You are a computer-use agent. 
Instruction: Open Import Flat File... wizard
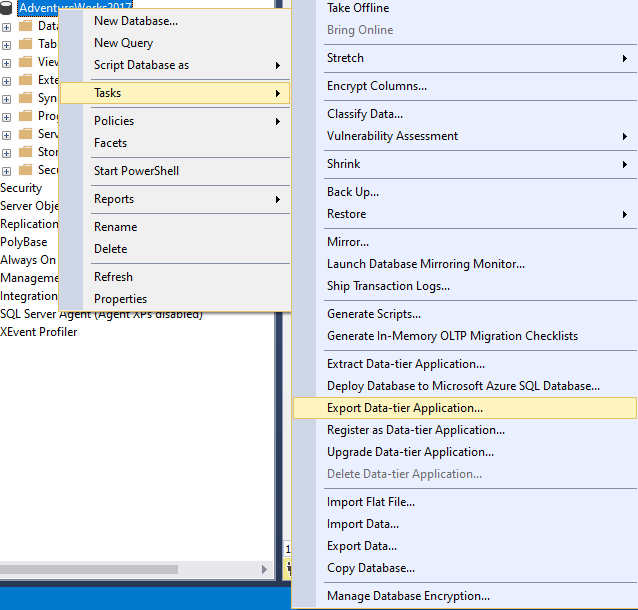[371, 502]
